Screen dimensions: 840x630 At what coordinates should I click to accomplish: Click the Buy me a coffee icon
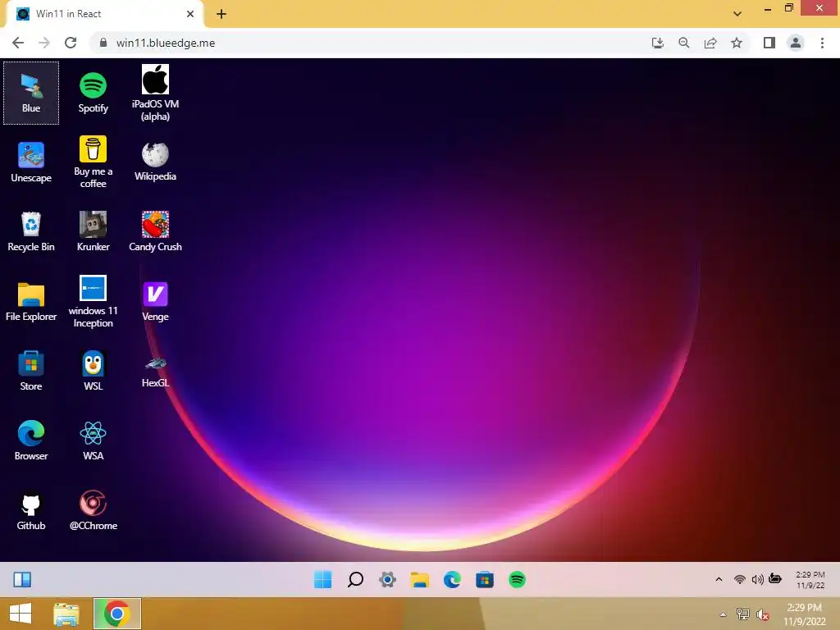click(x=94, y=162)
